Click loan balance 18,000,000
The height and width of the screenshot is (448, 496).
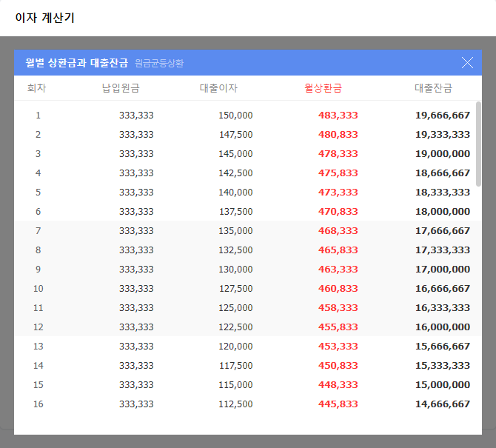[443, 212]
